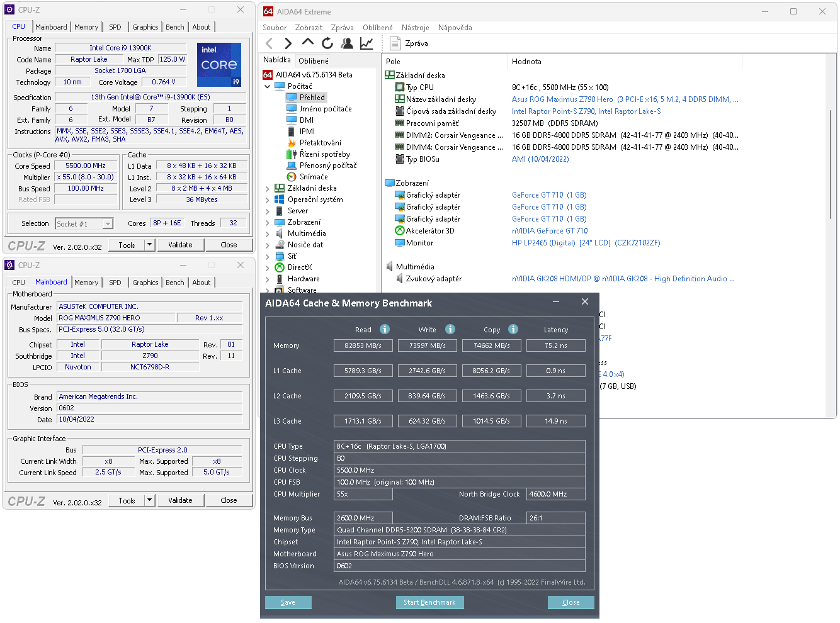Click Memory Read value 82853 MB/s

pyautogui.click(x=363, y=345)
